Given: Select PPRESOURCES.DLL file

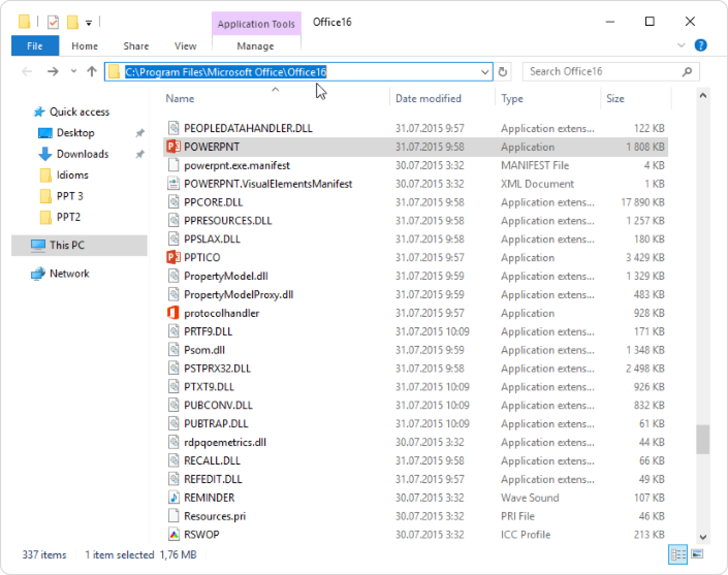Looking at the screenshot, I should (416, 221).
